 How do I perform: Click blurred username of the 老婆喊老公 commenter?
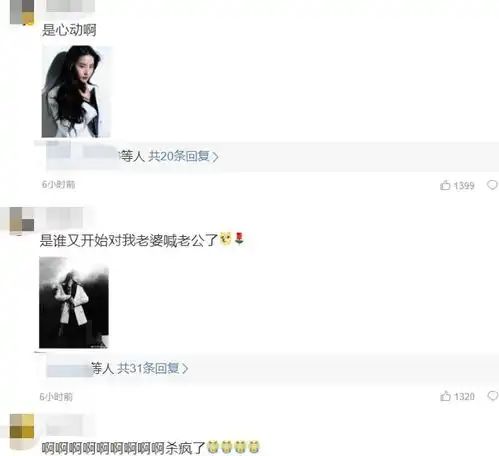[64, 217]
